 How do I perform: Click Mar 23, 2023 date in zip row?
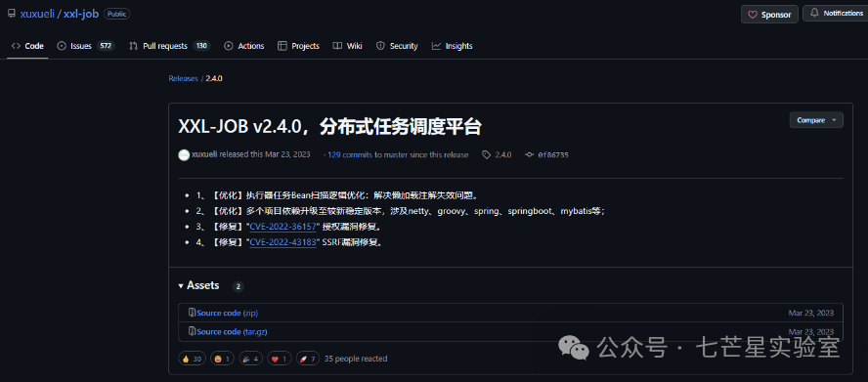811,314
